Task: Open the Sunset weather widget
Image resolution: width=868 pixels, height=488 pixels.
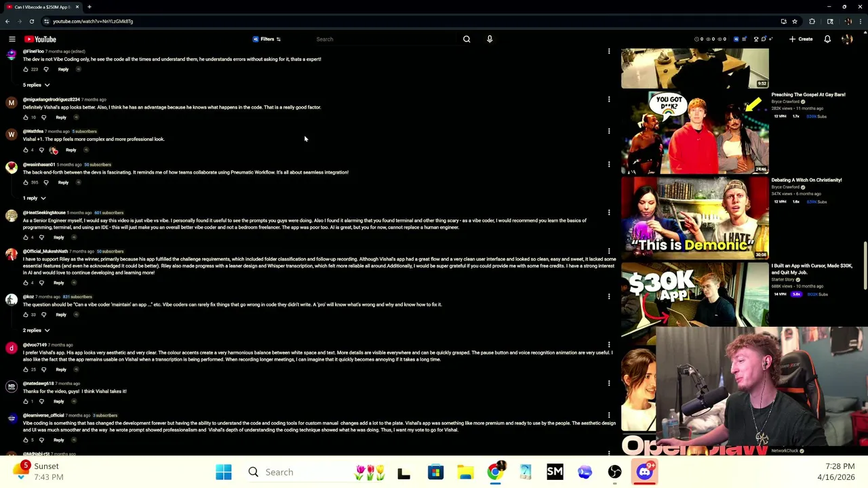Action: [39, 471]
